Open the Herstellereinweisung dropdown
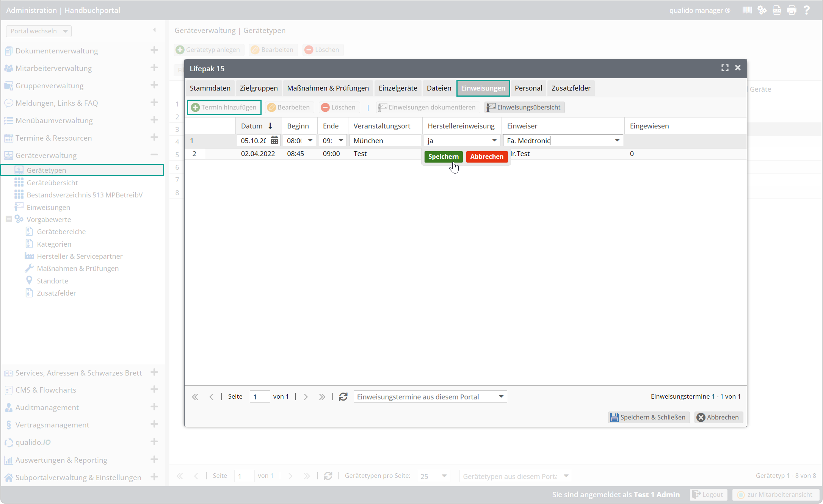Screen dimensions: 823x504 click(494, 140)
